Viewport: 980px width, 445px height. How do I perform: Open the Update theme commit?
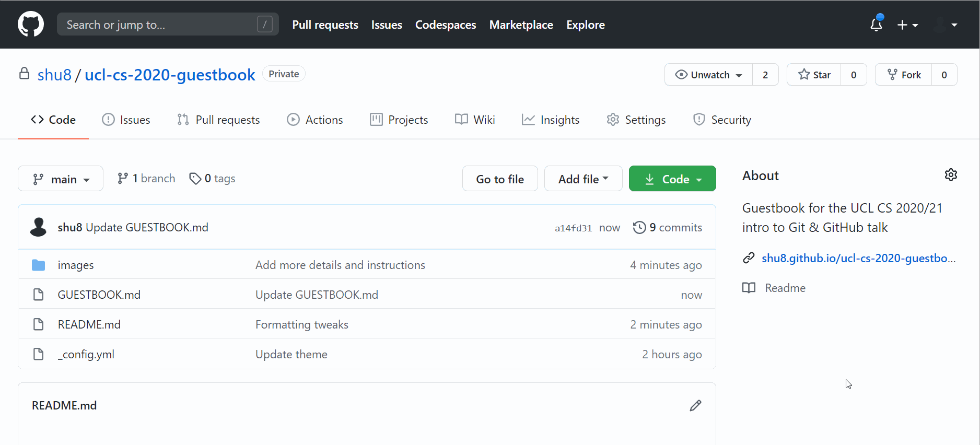coord(291,354)
